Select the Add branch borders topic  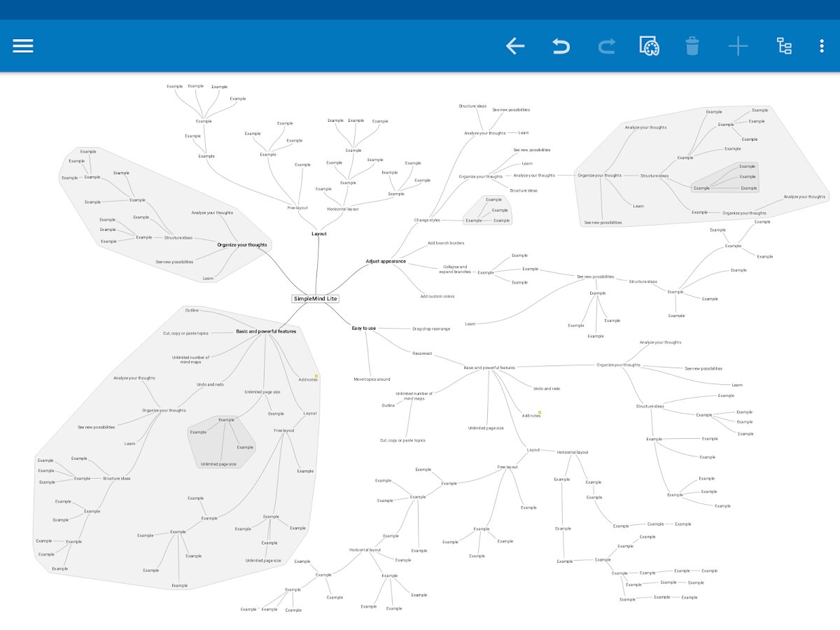pyautogui.click(x=446, y=243)
